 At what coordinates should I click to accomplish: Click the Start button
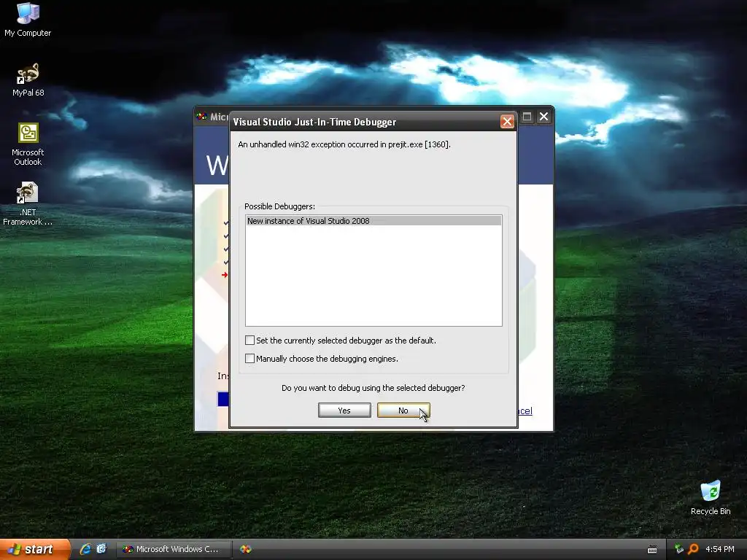click(34, 549)
